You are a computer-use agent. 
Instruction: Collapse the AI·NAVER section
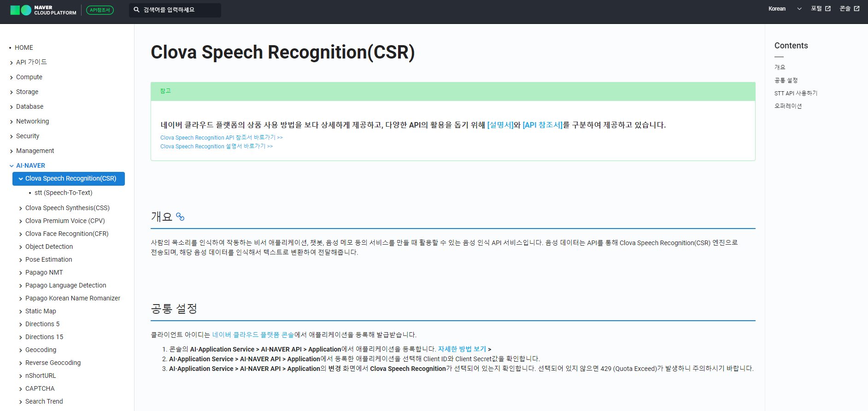[30, 165]
